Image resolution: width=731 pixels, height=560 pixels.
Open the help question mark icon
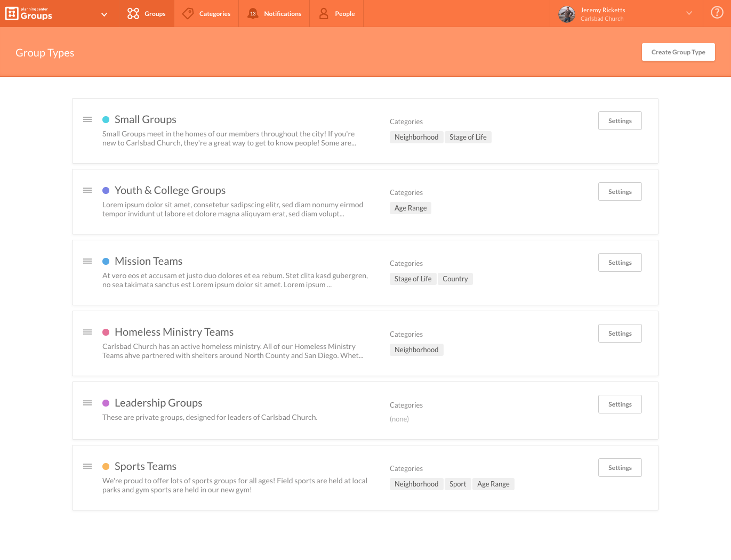(717, 12)
